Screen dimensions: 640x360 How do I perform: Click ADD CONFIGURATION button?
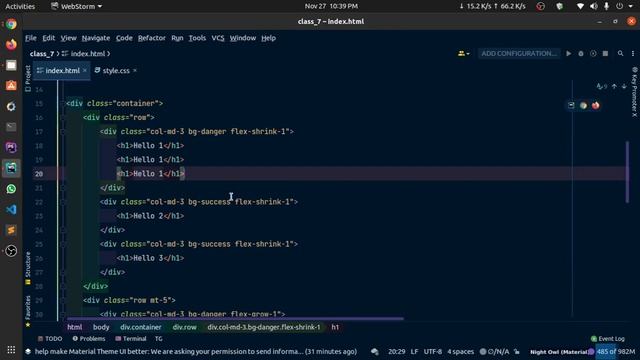519,53
